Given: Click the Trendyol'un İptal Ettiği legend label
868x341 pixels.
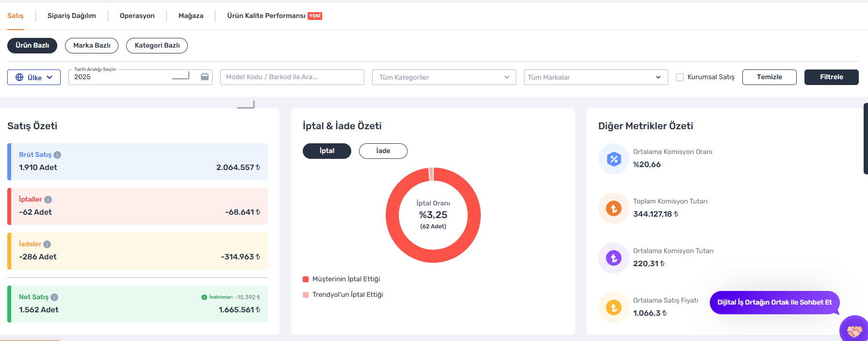Looking at the screenshot, I should point(348,295).
